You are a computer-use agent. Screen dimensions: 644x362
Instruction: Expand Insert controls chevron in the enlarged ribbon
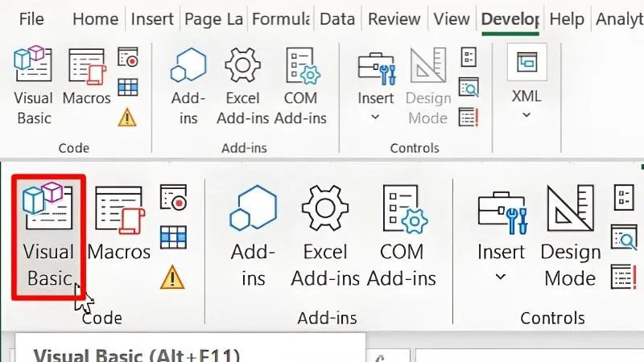pyautogui.click(x=501, y=277)
